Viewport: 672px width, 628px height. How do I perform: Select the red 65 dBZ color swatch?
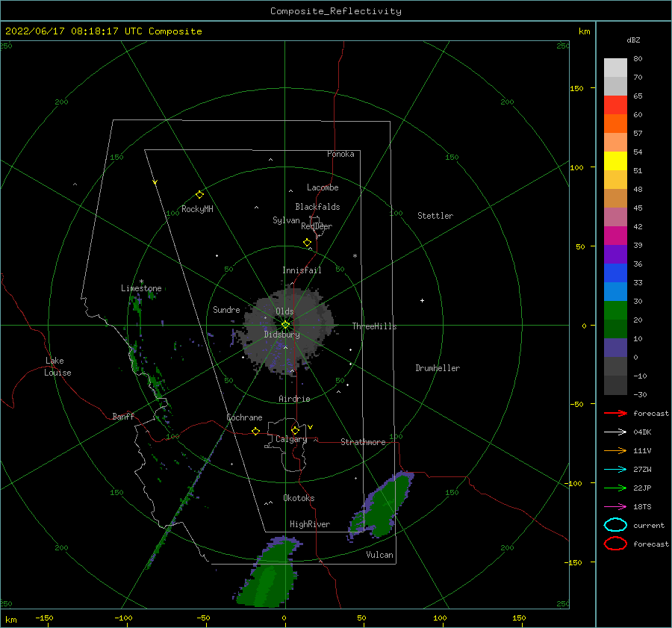[615, 105]
